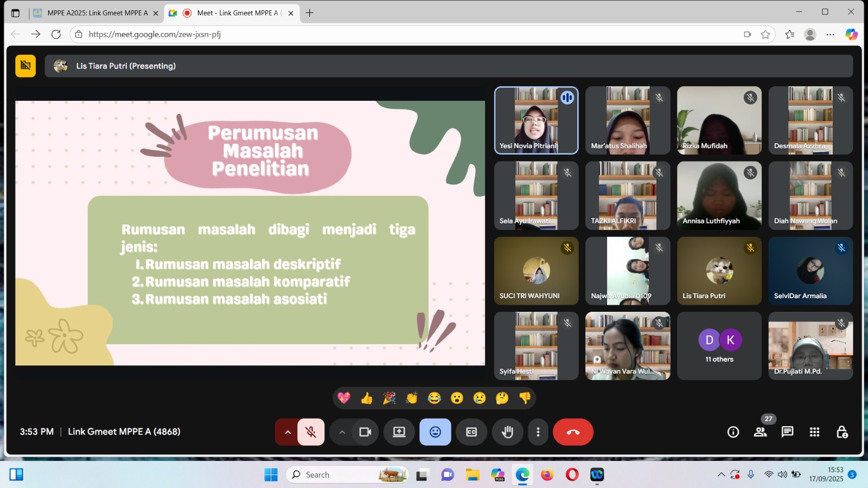868x488 pixels.
Task: Open the raise hand control
Action: coord(507,432)
